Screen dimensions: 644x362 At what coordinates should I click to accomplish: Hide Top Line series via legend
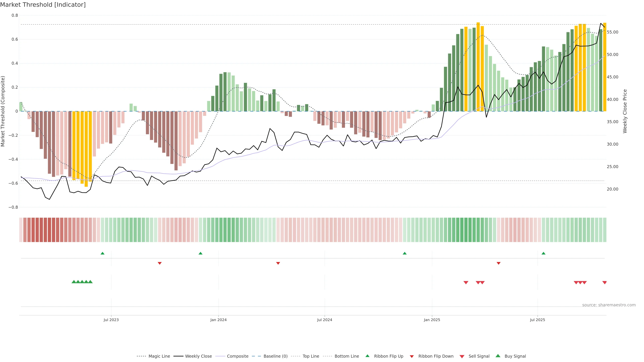tap(311, 356)
